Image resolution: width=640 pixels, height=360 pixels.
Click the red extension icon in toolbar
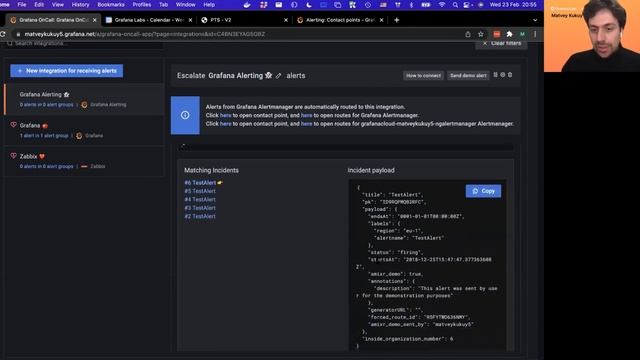click(x=496, y=34)
